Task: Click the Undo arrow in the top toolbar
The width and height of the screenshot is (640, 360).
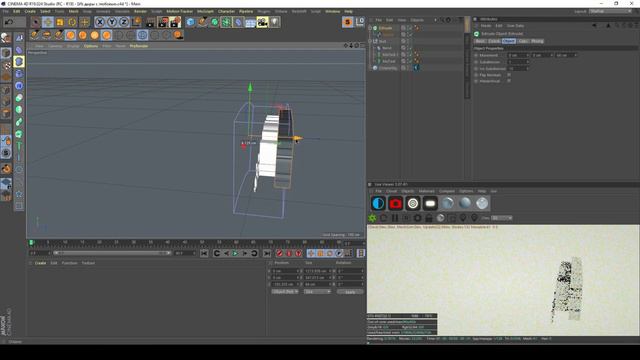Action: [9, 22]
